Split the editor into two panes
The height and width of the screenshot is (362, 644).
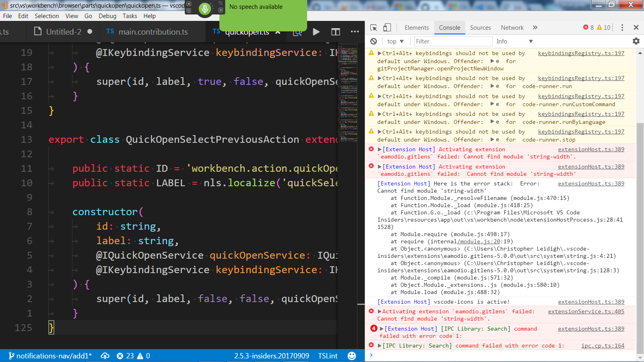[335, 32]
